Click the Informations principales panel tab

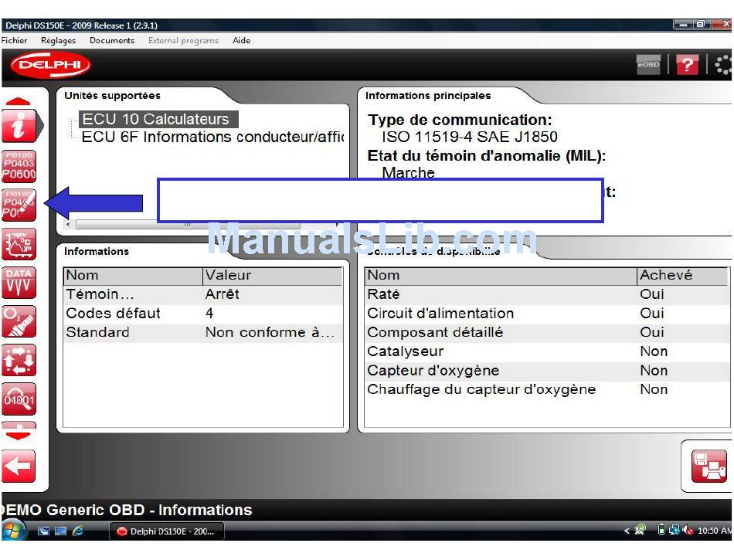(x=428, y=96)
